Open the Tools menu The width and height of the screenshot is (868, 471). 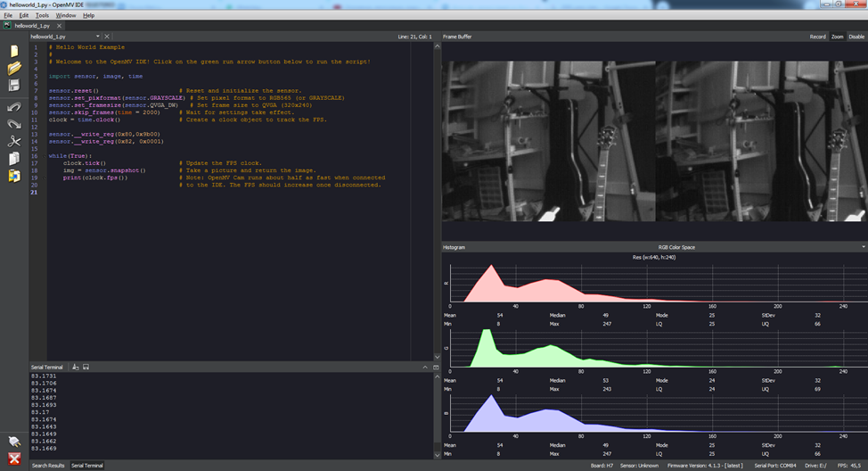[x=42, y=15]
